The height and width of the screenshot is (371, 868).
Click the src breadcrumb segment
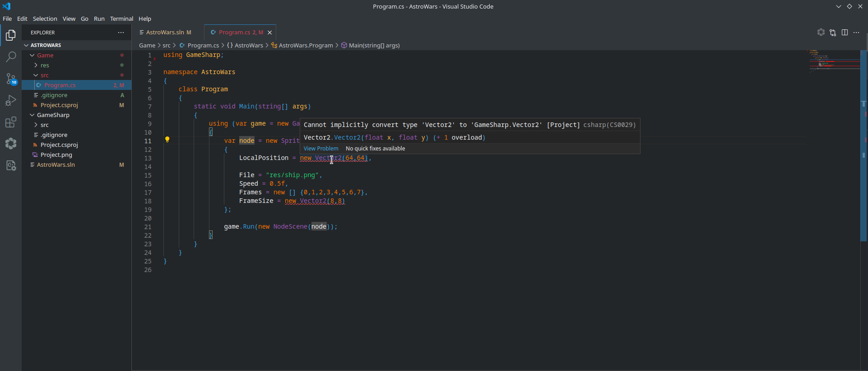pos(167,45)
